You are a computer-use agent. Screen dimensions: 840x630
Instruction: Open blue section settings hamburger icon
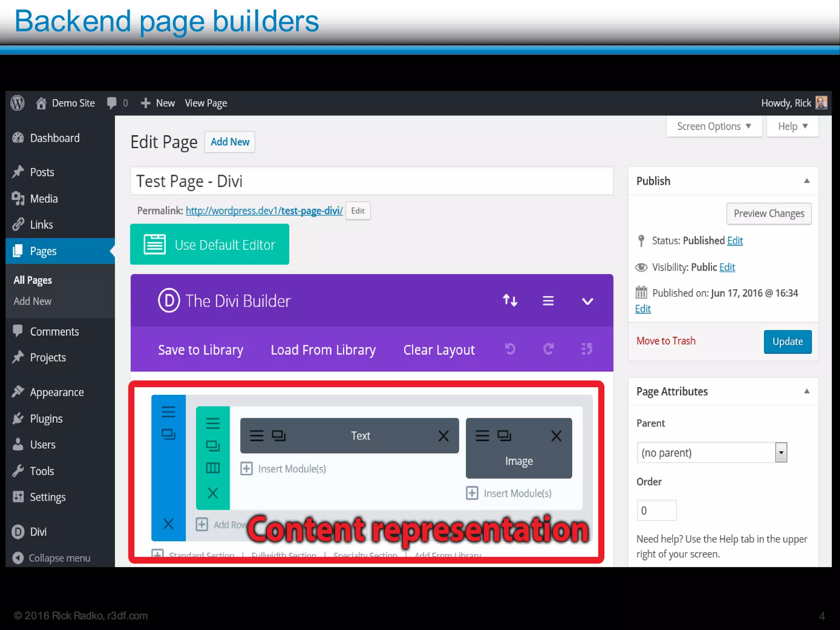[168, 411]
